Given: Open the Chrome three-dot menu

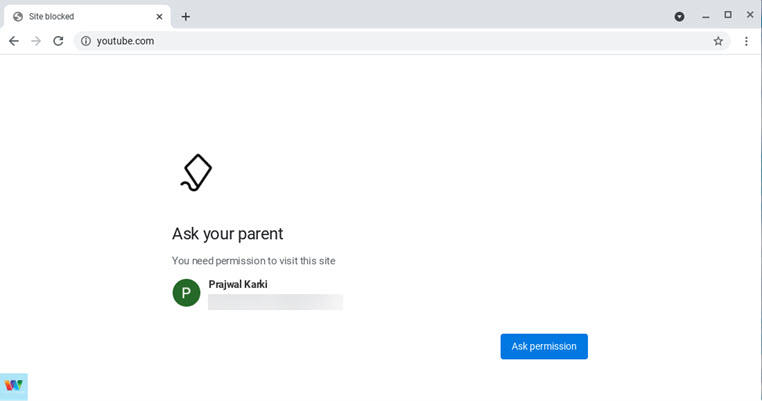Looking at the screenshot, I should (746, 41).
